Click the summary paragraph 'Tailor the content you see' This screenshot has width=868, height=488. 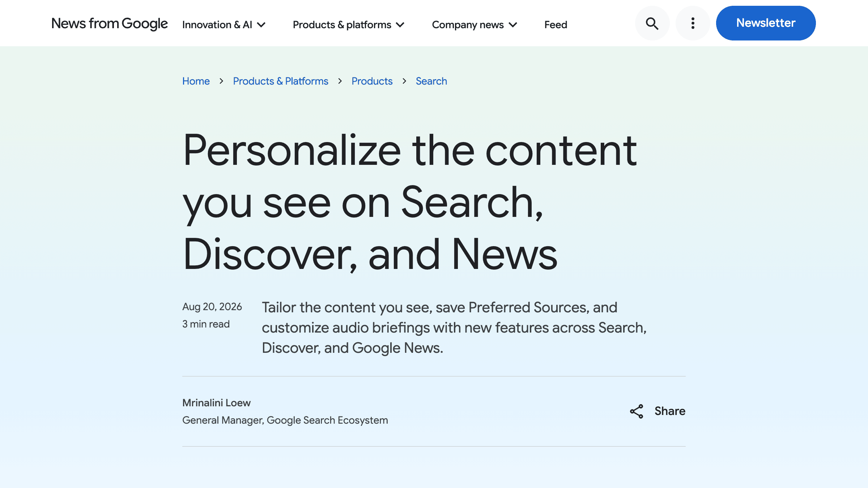[454, 328]
